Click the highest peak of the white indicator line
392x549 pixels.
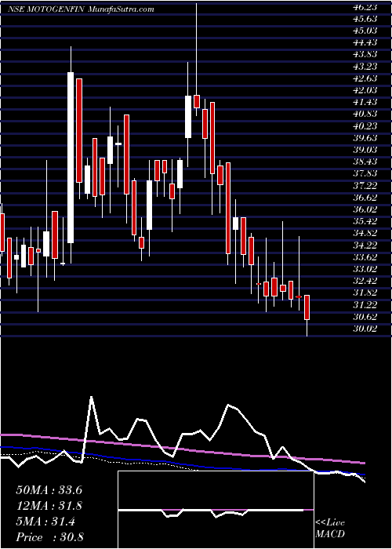click(x=92, y=397)
